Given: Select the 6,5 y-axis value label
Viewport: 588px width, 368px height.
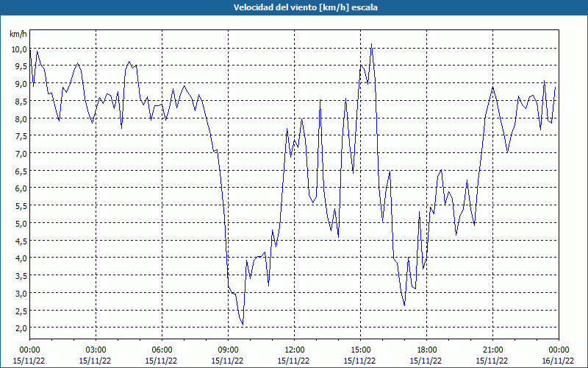Looking at the screenshot, I should (21, 171).
